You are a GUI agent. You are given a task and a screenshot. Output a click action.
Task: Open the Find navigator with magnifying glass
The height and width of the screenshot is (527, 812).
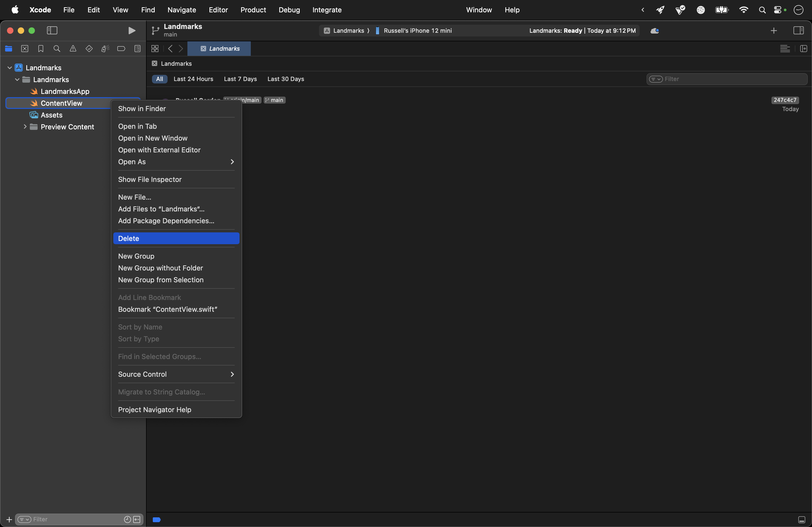(57, 49)
